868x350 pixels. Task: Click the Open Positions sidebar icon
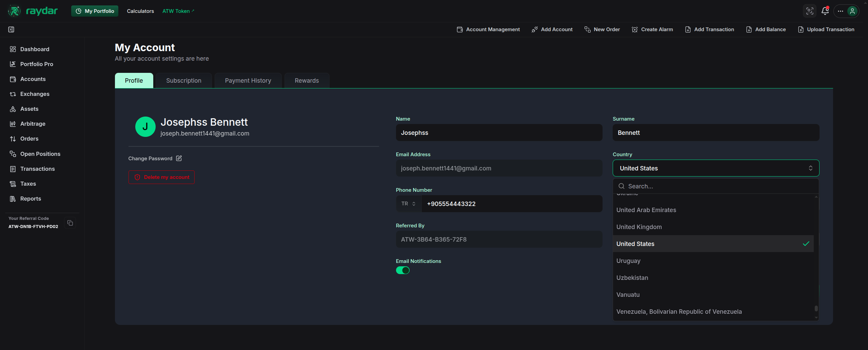pos(13,154)
